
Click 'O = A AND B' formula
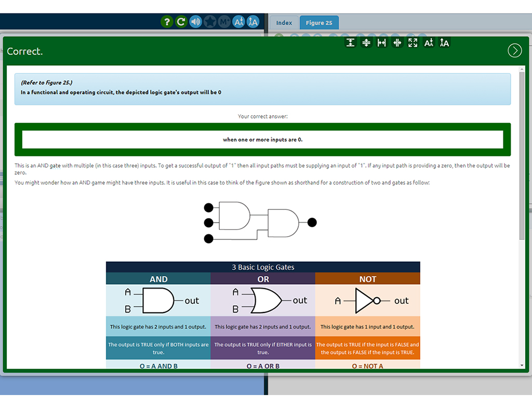click(x=158, y=366)
